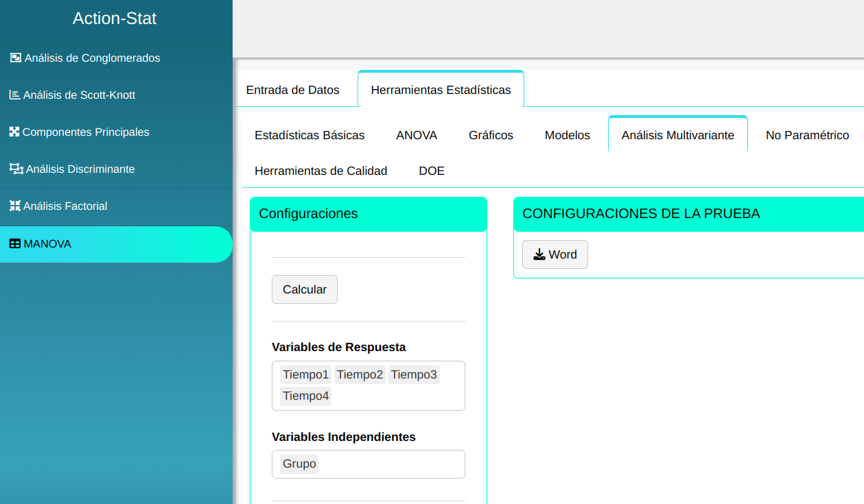Viewport: 864px width, 504px height.
Task: Click the Scott-Knott chart icon
Action: click(14, 95)
